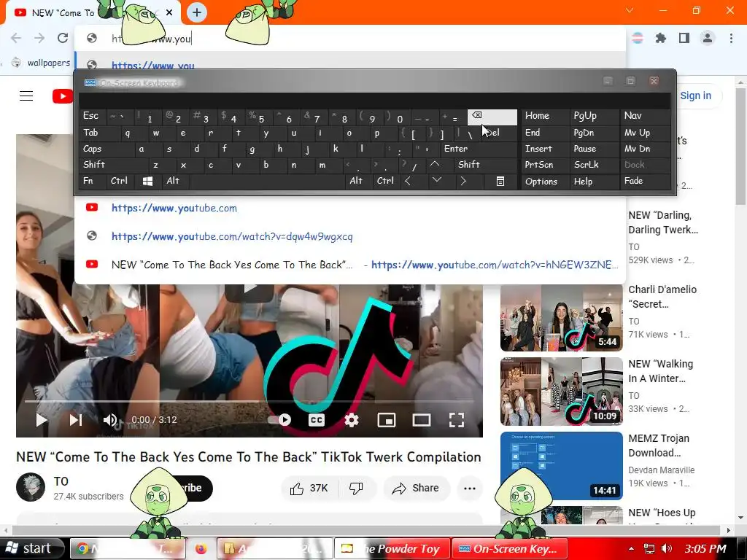The image size is (747, 560).
Task: Toggle right Shift key on keyboard
Action: coord(486,164)
